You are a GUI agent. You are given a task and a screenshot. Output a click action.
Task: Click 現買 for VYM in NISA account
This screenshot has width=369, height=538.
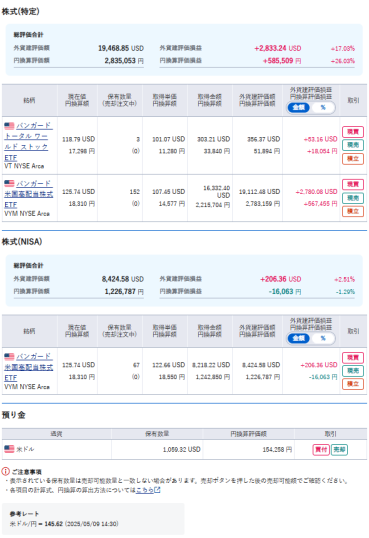point(353,358)
